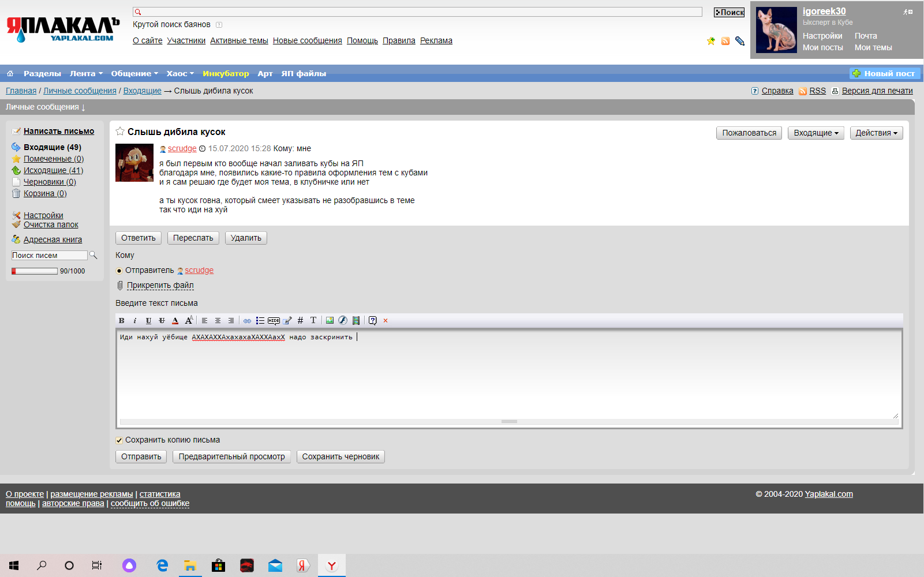Expand the "Личные сообщения" panel header

click(x=46, y=107)
